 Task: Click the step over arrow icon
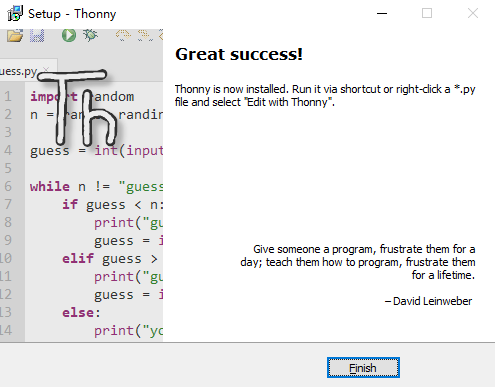[x=123, y=35]
